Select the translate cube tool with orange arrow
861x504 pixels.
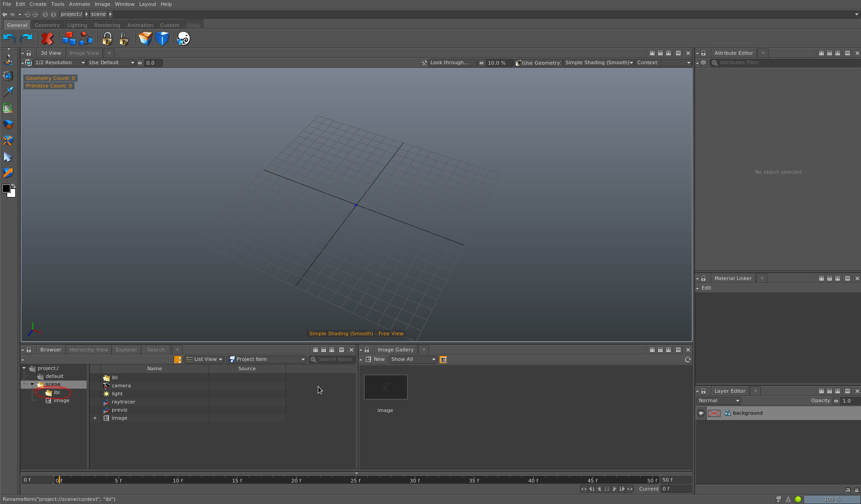click(x=8, y=173)
